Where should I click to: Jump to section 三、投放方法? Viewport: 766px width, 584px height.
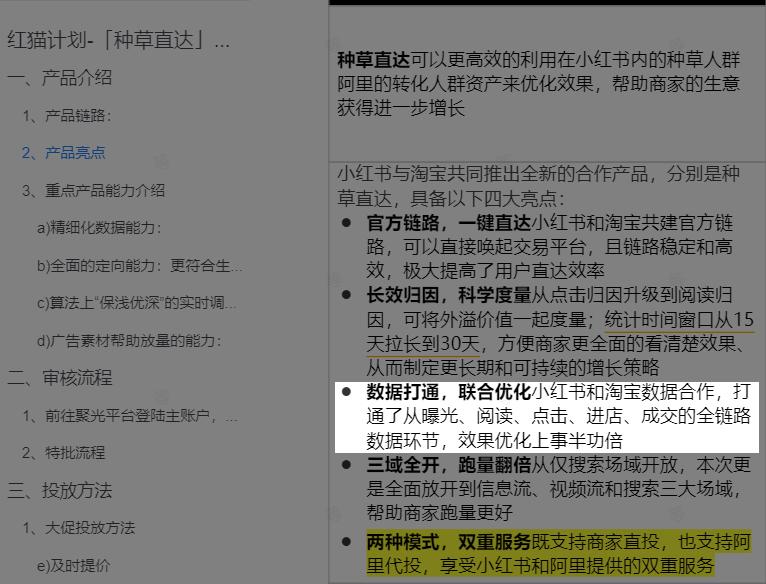(60, 490)
